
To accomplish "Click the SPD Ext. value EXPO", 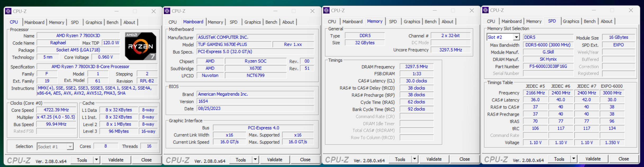I will pyautogui.click(x=618, y=45).
